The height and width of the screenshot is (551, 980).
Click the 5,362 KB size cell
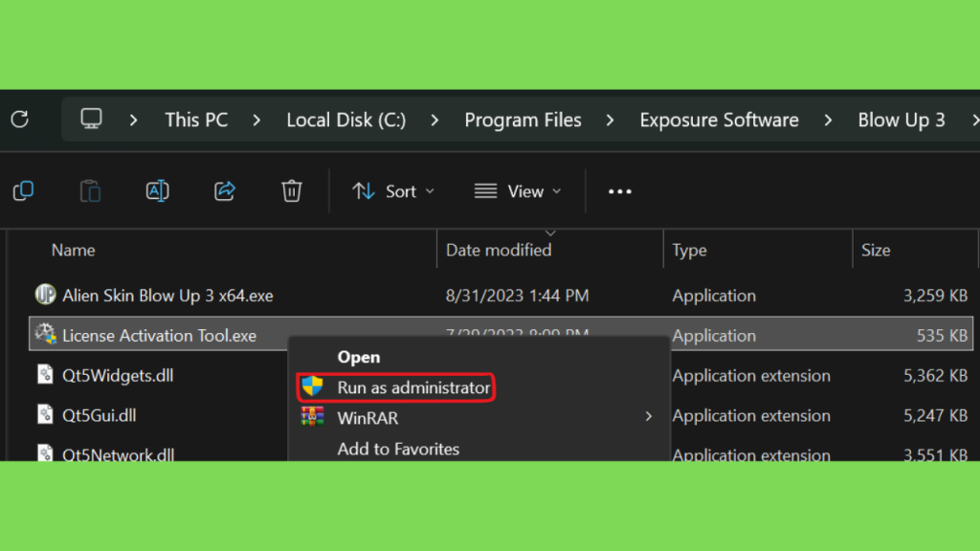935,375
